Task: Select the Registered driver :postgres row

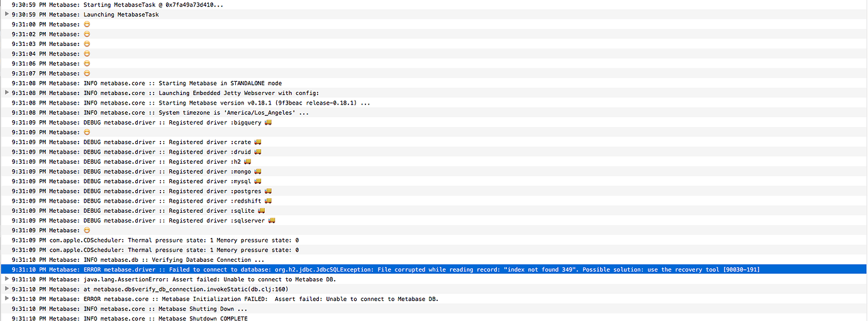Action: (x=434, y=191)
